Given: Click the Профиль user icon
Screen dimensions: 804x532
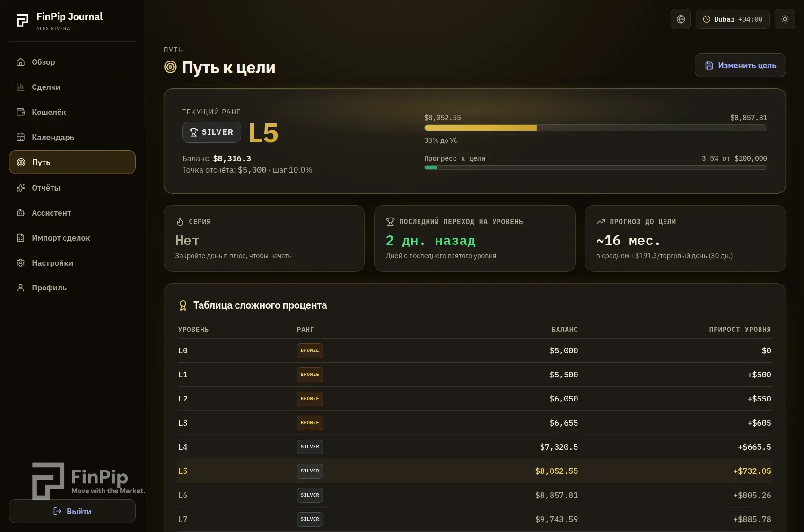Looking at the screenshot, I should [x=21, y=288].
